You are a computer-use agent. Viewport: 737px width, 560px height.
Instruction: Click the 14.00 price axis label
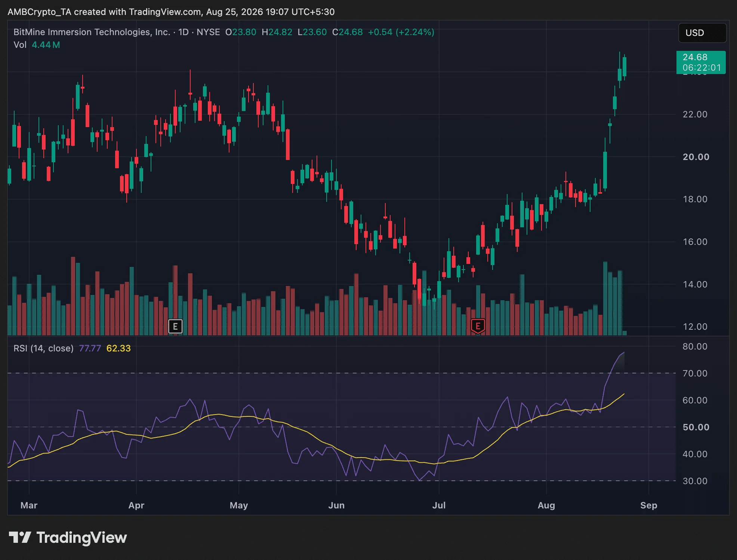695,284
